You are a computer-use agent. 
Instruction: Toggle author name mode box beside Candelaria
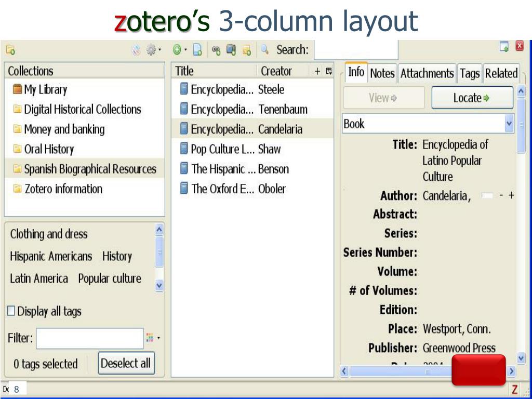coord(487,196)
